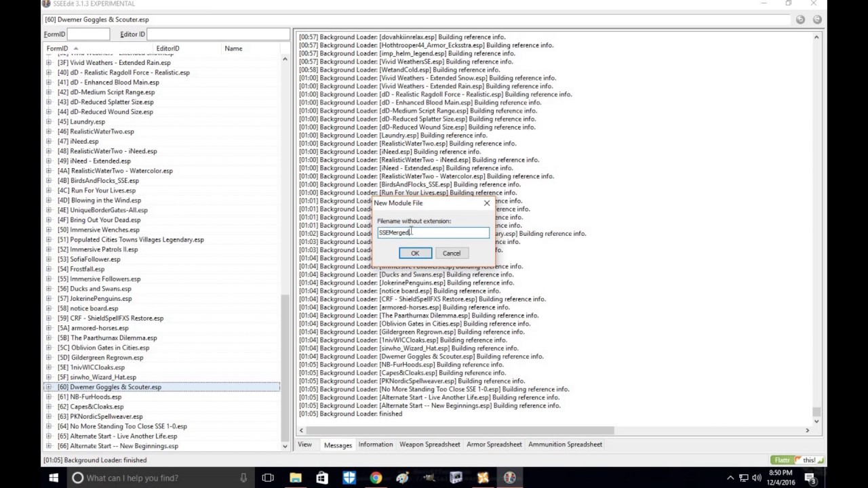868x488 pixels.
Task: Click the Flattr this button
Action: [796, 460]
